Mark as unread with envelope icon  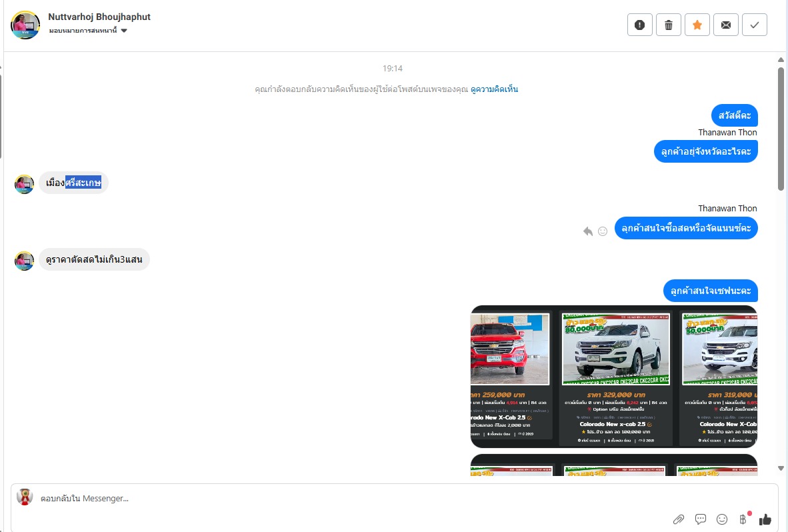[x=726, y=25]
